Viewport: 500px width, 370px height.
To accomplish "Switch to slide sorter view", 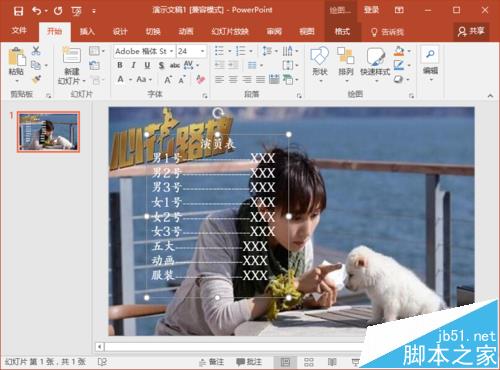I will click(309, 362).
